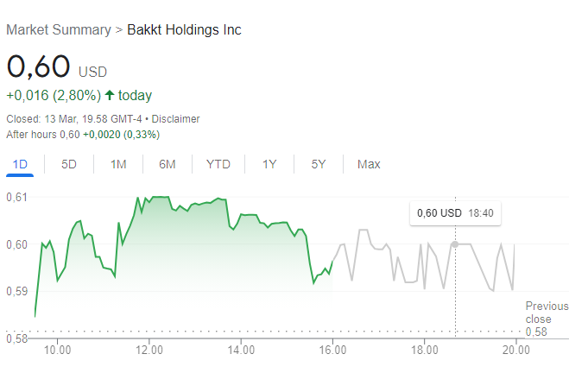Open the Max range tab
Image resolution: width=588 pixels, height=373 pixels.
[x=369, y=164]
